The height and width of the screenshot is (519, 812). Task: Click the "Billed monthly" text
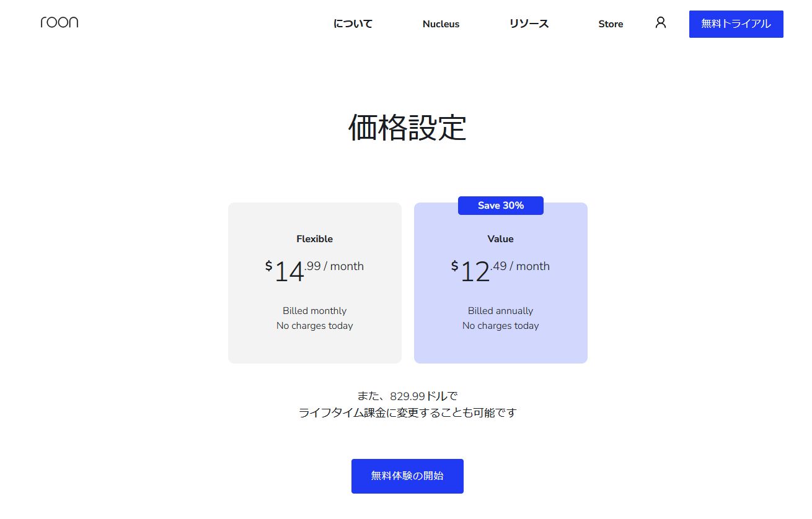(315, 311)
